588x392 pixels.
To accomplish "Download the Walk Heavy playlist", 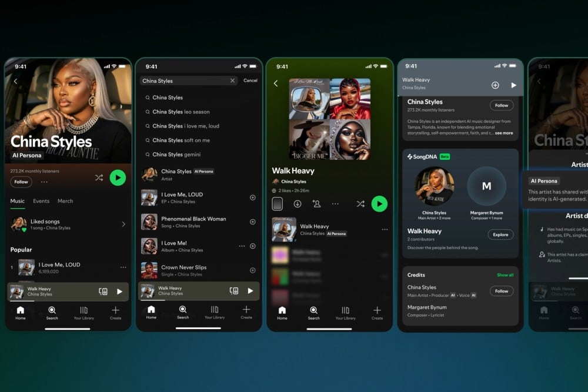I will (298, 204).
